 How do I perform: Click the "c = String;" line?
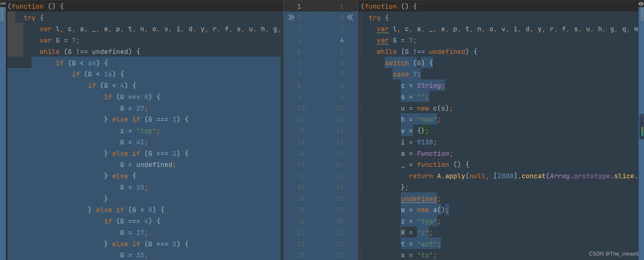[x=423, y=85]
